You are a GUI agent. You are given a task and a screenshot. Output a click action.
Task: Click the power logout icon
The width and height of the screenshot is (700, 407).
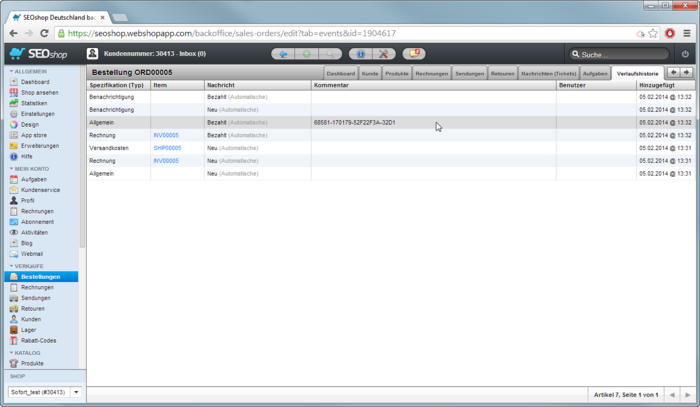685,54
